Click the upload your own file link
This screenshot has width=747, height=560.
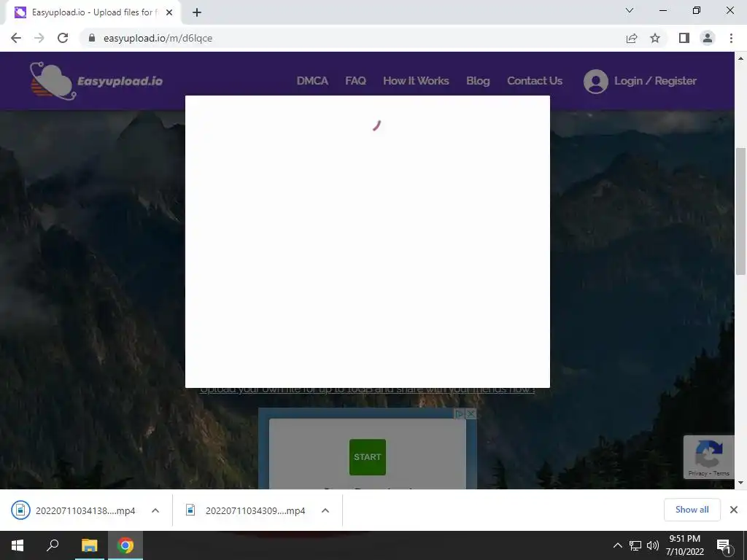click(x=368, y=390)
